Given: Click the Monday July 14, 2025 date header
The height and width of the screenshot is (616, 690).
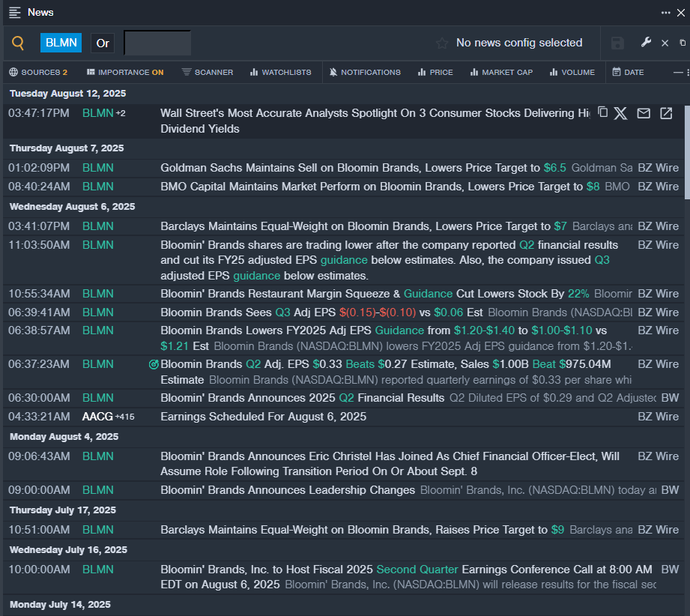Looking at the screenshot, I should click(60, 605).
